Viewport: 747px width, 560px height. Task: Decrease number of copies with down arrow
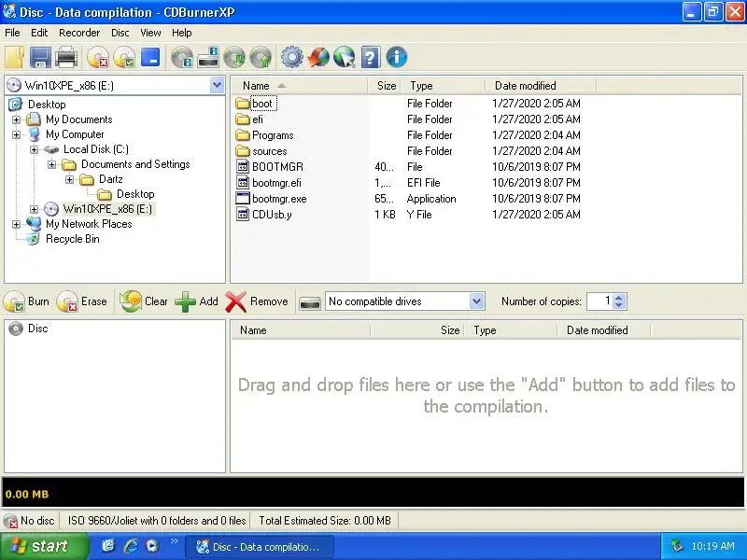[619, 305]
